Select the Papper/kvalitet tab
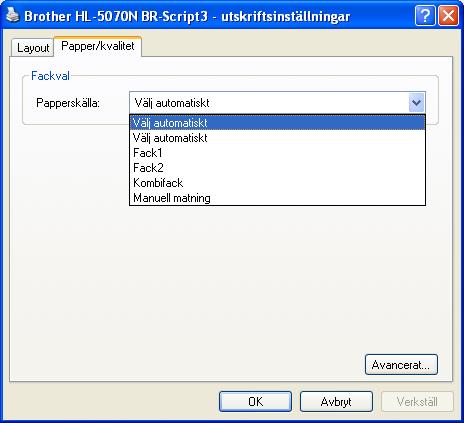Image resolution: width=464 pixels, height=423 pixels. click(x=98, y=46)
